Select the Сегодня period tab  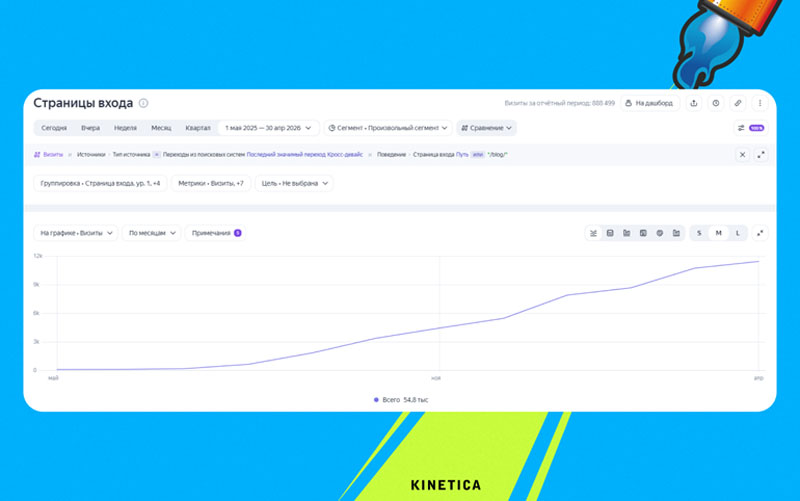pos(54,128)
